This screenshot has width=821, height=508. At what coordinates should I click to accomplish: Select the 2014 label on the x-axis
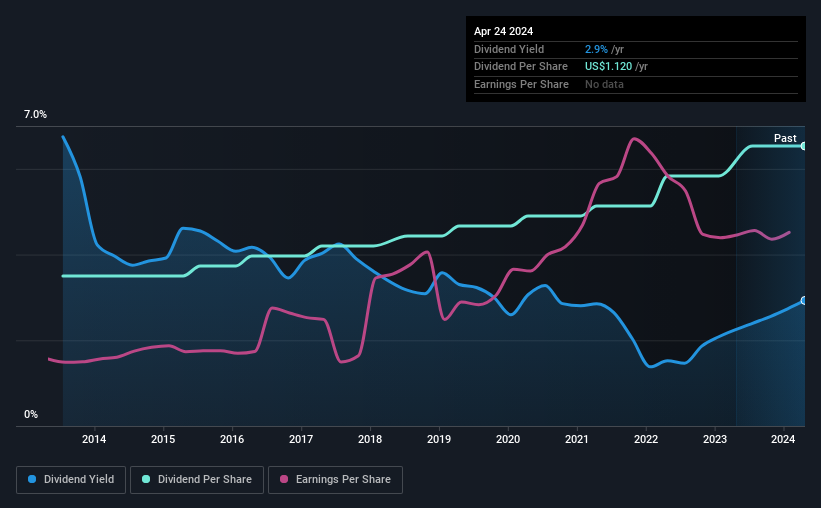[x=94, y=439]
